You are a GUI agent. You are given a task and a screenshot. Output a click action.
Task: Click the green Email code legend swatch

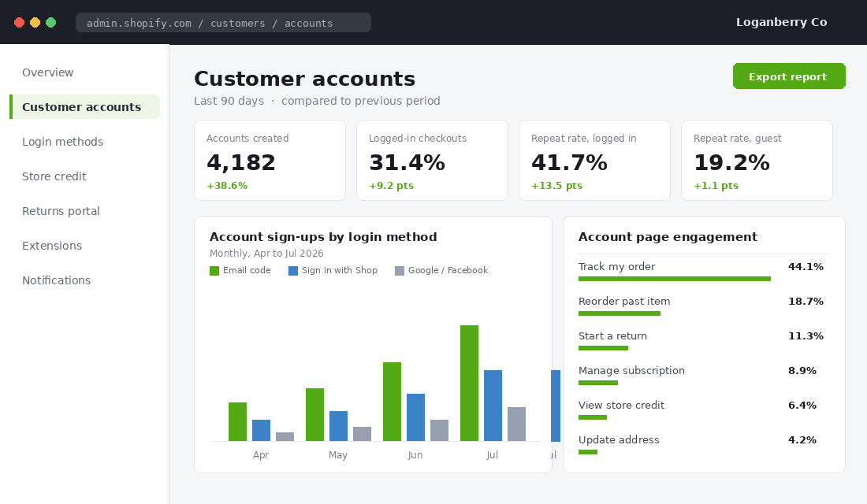point(214,271)
